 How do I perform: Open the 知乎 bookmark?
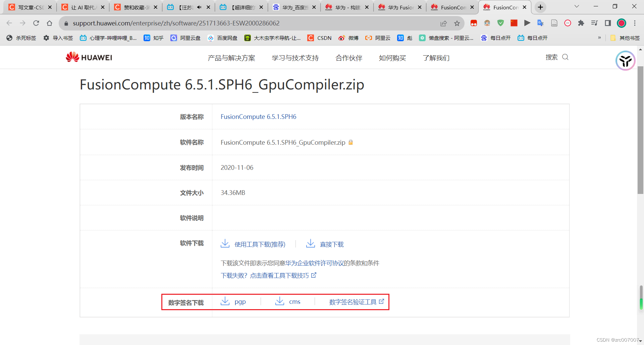[x=154, y=38]
